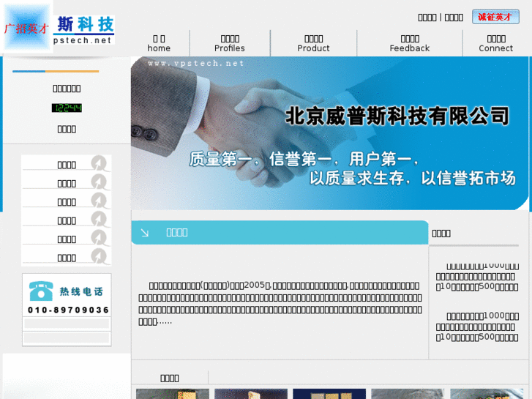
Task: Click the arrow icon in the cyan section header
Action: [x=145, y=233]
